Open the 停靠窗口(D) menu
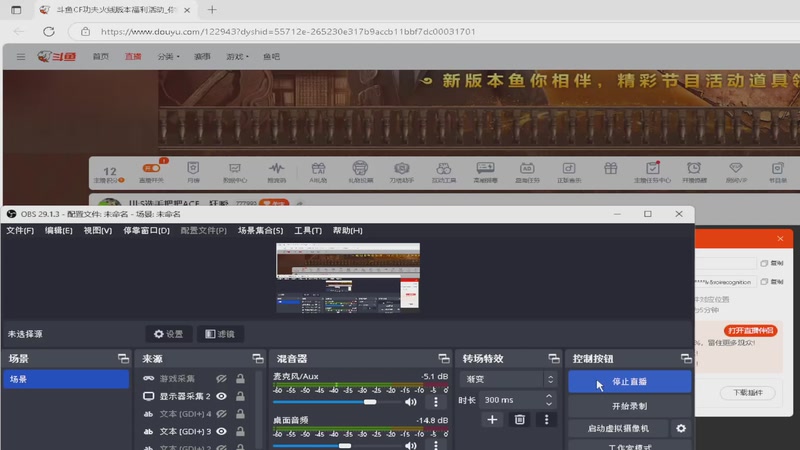The width and height of the screenshot is (800, 450). coord(146,231)
